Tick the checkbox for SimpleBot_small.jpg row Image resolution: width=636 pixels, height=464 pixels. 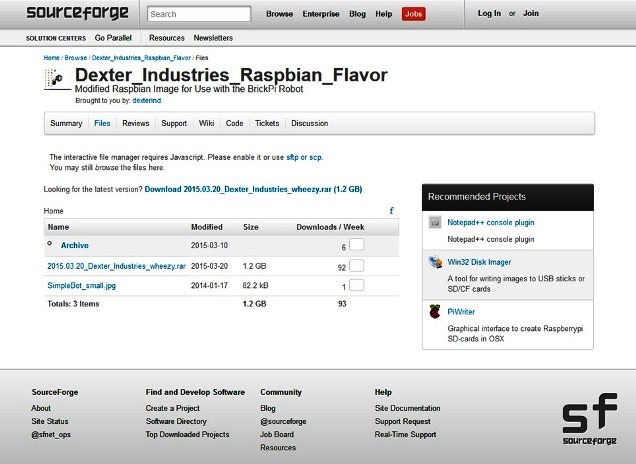357,285
